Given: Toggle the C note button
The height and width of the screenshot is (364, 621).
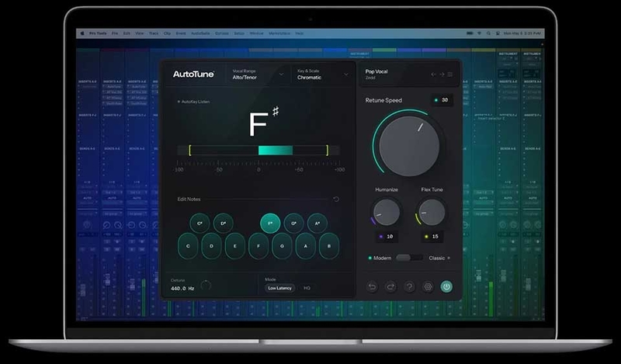Looking at the screenshot, I should point(188,246).
